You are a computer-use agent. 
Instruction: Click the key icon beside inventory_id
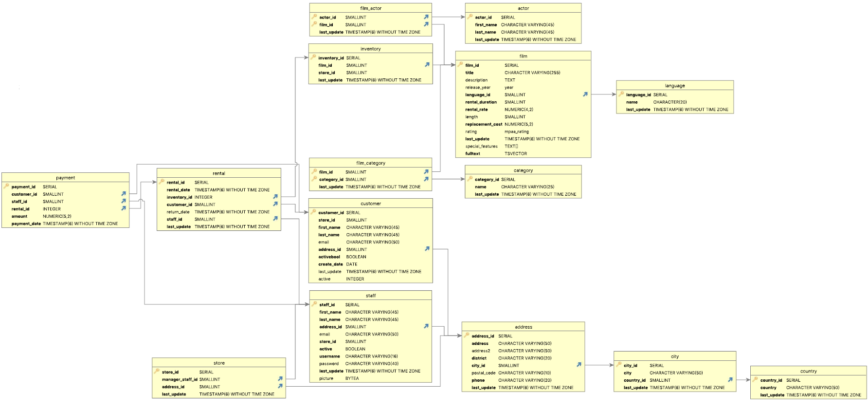[313, 57]
